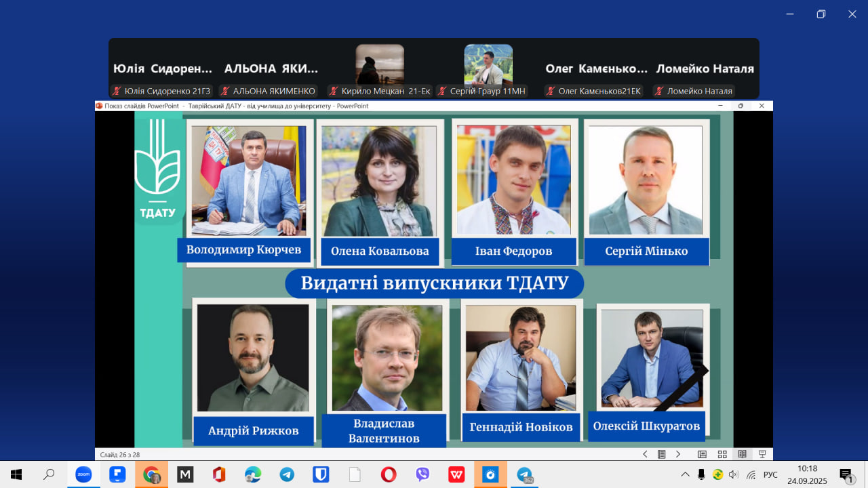
Task: Click Ломейко Наталя muted name label
Action: point(694,91)
